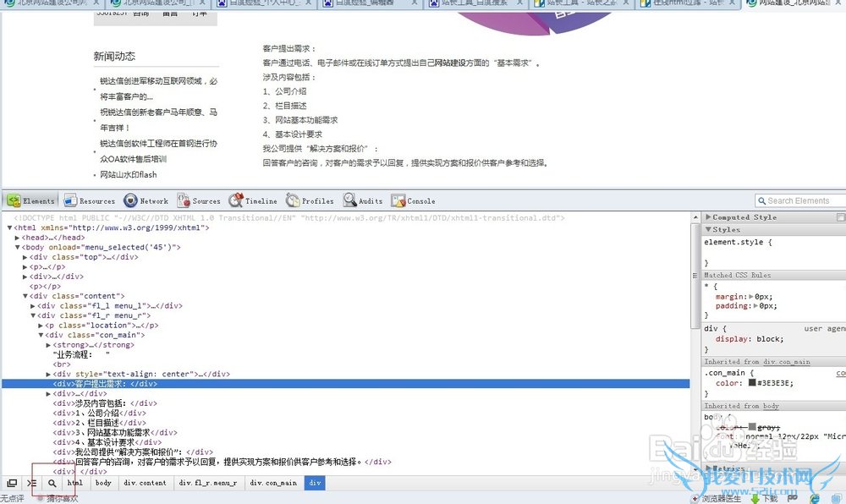
Task: Switch to the Sources panel
Action: [199, 201]
